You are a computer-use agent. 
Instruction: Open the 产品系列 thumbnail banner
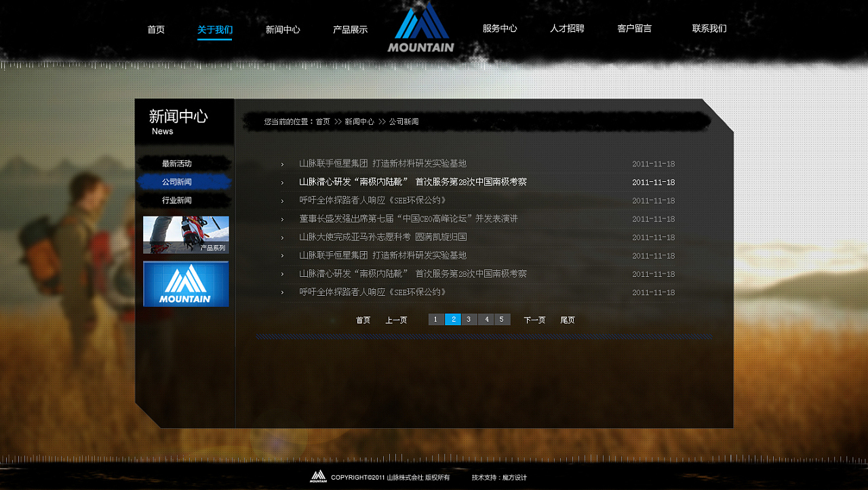coord(186,235)
